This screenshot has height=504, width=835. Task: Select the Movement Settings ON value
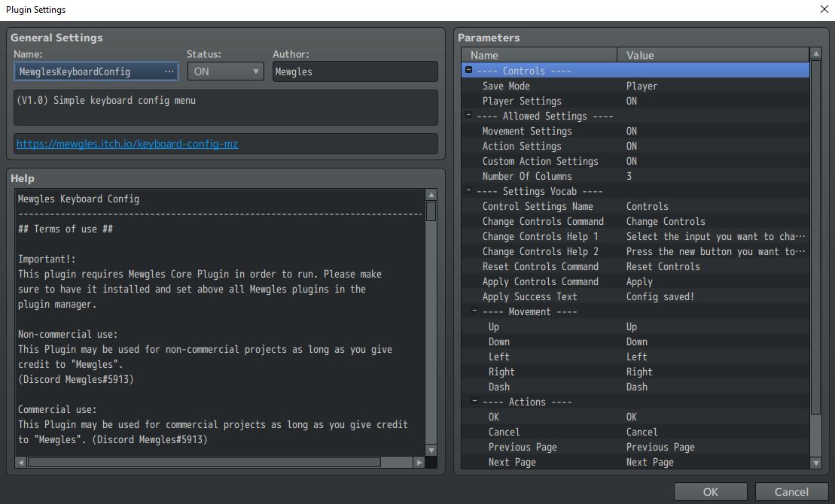pos(632,131)
